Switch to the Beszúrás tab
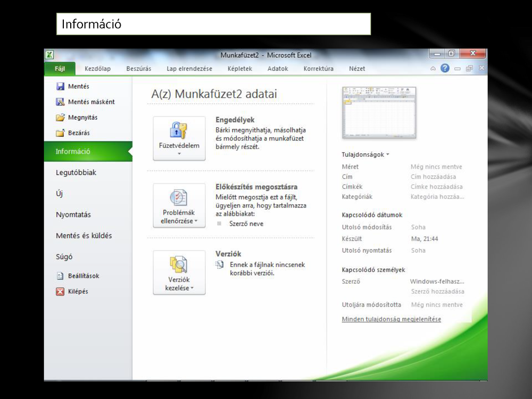 point(139,69)
